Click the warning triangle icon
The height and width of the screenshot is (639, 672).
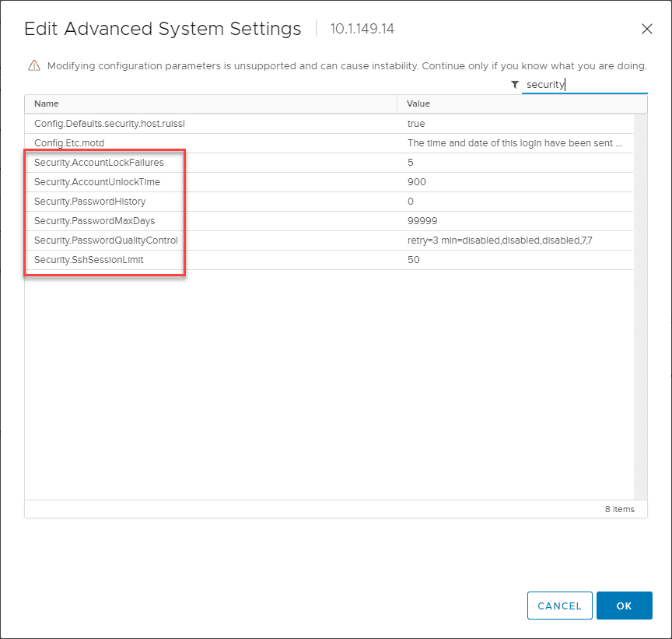(x=34, y=65)
